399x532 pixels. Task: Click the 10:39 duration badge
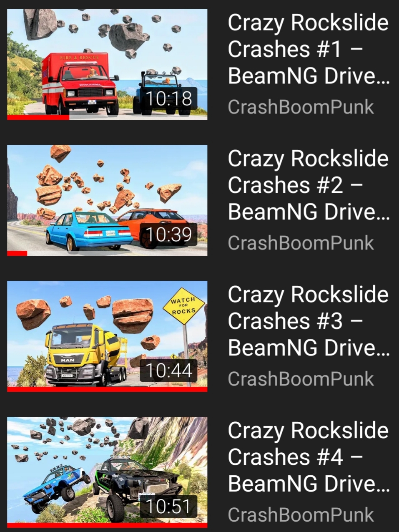tap(168, 234)
